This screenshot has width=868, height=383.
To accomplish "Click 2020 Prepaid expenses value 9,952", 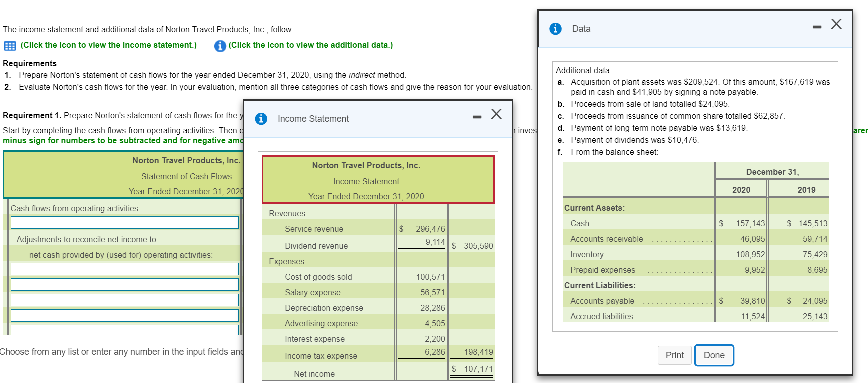I will [754, 270].
